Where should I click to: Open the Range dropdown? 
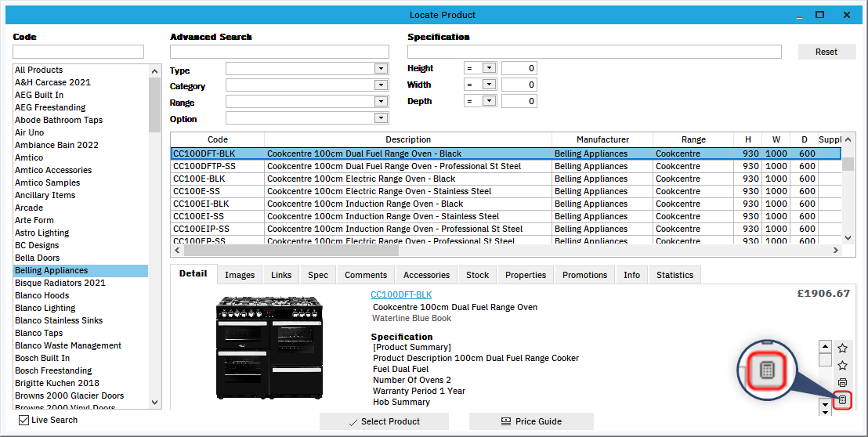[x=380, y=101]
